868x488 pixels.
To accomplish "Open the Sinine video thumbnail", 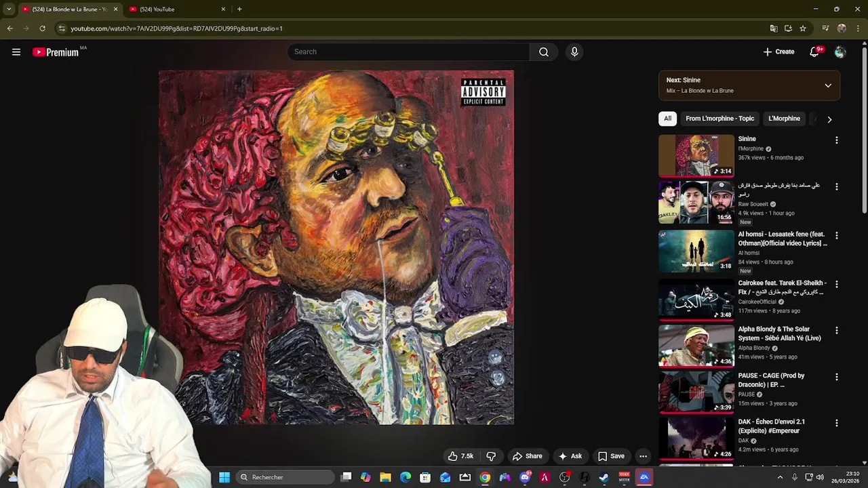I will (x=696, y=156).
